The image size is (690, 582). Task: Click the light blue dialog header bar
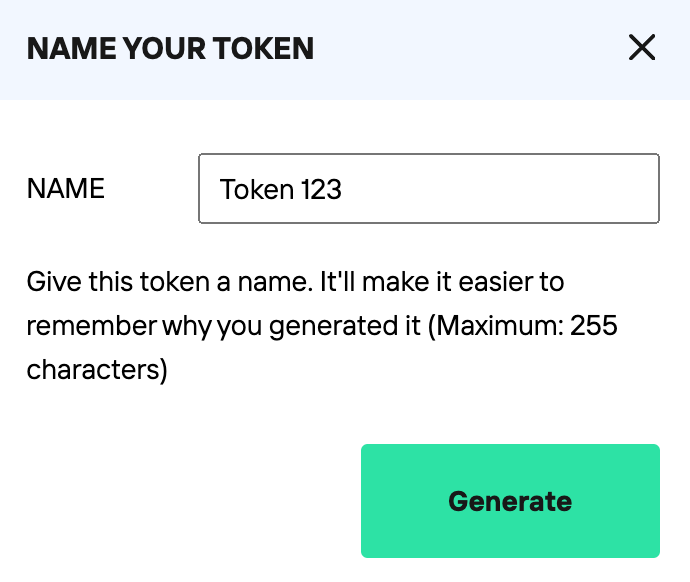pyautogui.click(x=450, y=48)
